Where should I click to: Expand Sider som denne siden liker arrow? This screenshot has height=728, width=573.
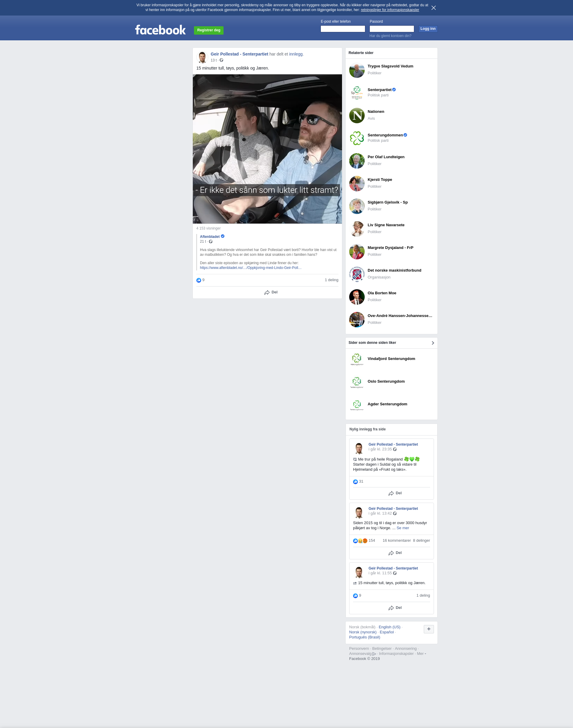(433, 343)
